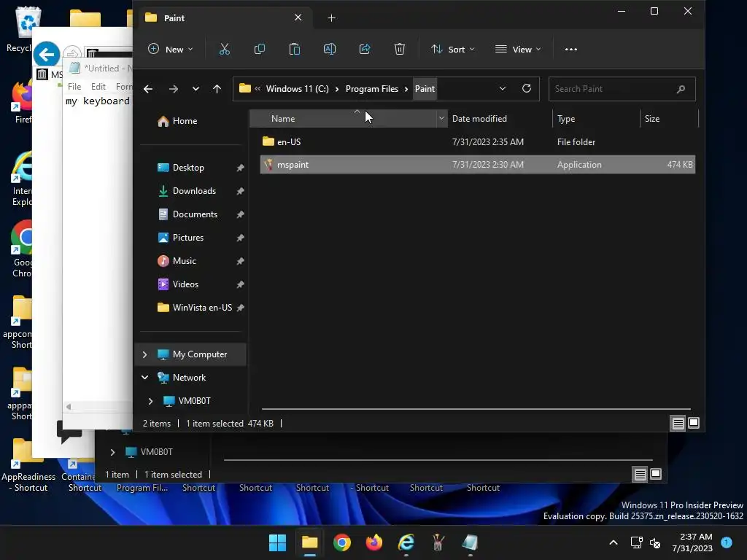The image size is (747, 560).
Task: Expand VM0B0T in background Explorer window
Action: click(112, 452)
